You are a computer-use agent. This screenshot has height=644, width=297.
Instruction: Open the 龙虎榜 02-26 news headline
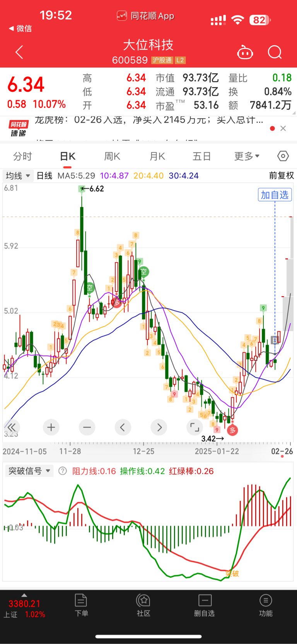tap(149, 120)
